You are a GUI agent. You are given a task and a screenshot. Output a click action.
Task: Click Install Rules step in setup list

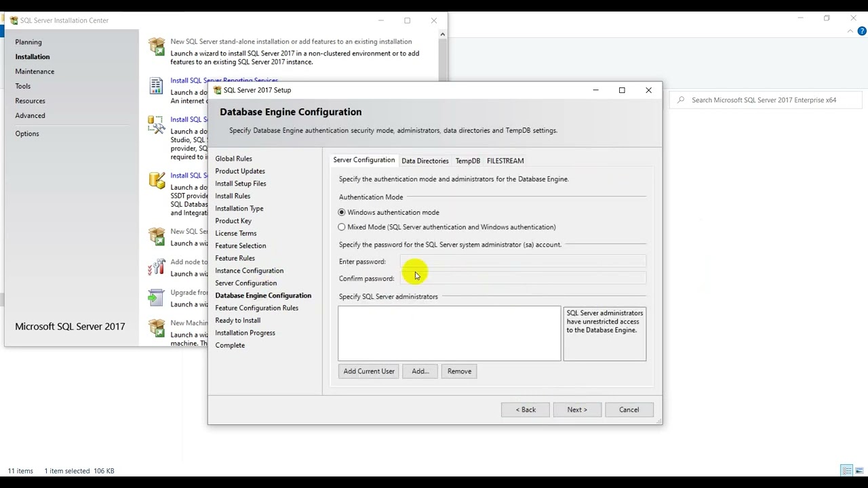[x=233, y=196]
